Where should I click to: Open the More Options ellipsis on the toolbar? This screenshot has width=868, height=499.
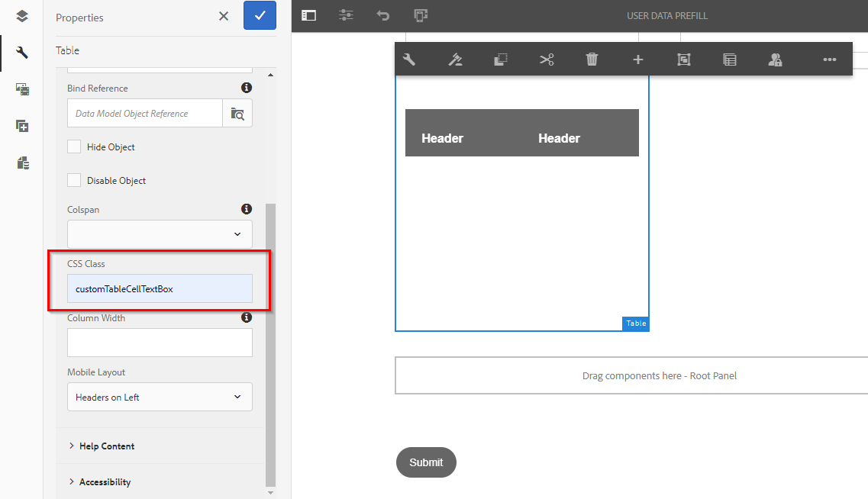coord(830,59)
